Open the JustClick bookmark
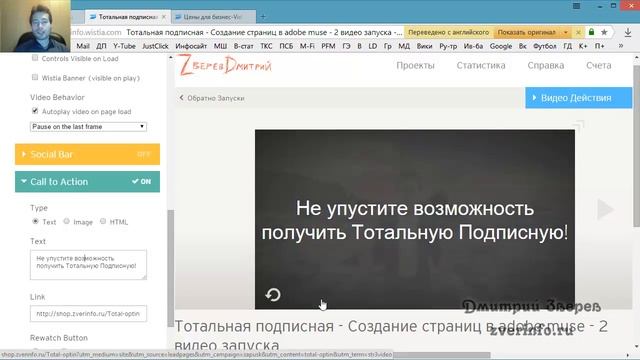The width and height of the screenshot is (640, 360). [155, 46]
